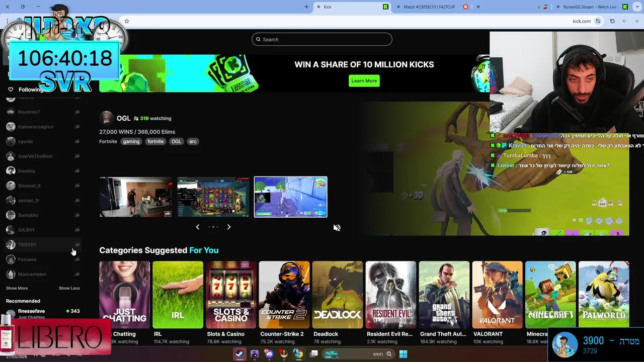Select the highlighted Fortnite stream thumbnail
This screenshot has width=644, height=362.
point(291,197)
